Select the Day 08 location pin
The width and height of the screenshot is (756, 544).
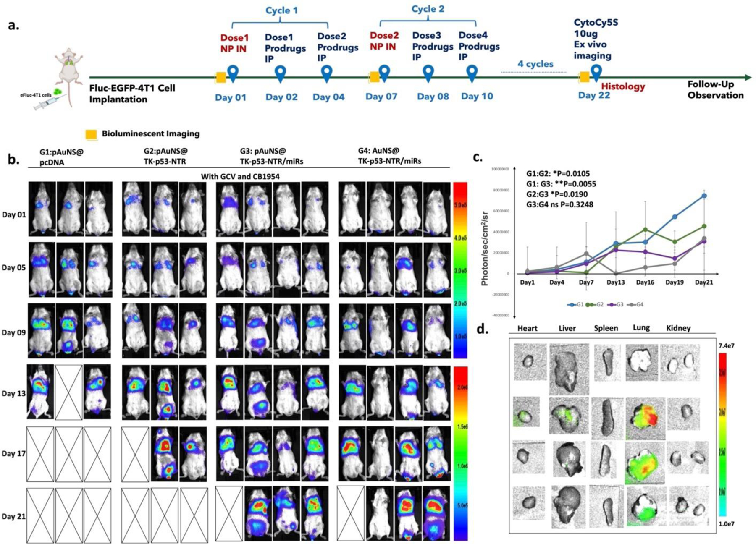428,73
